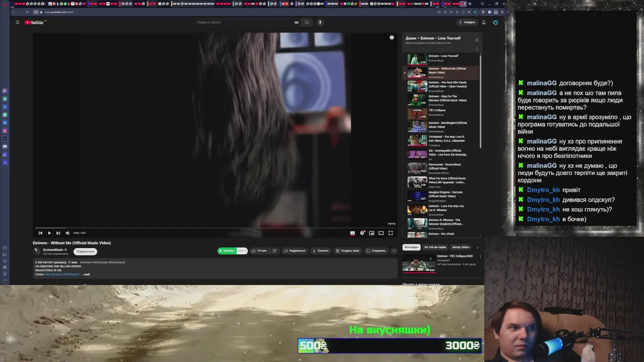Open YouTube notifications bell
This screenshot has height=362, width=644.
pos(484,22)
